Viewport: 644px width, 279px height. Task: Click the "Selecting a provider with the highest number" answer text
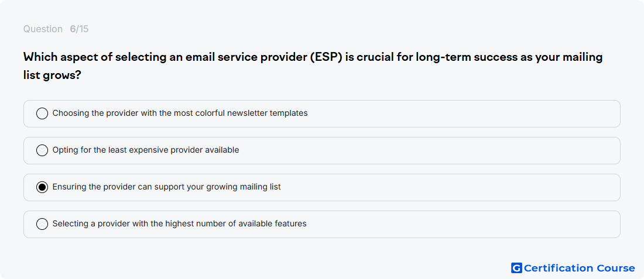180,224
